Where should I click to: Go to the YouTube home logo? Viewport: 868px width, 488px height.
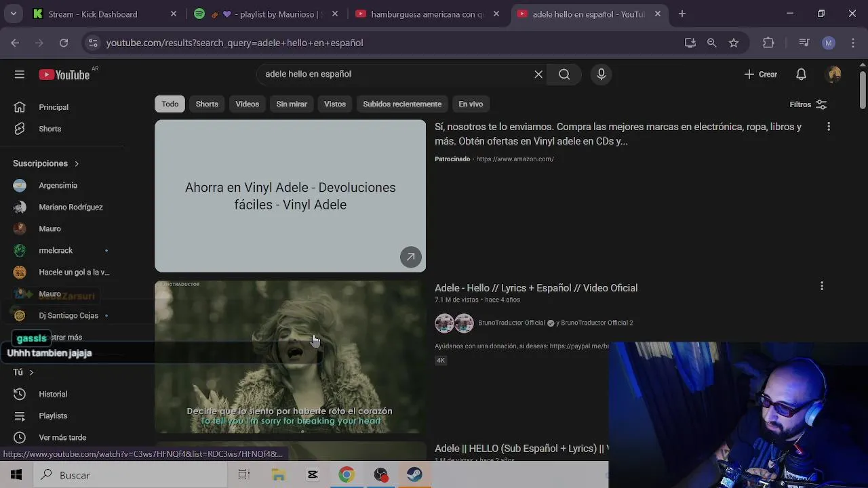click(64, 75)
